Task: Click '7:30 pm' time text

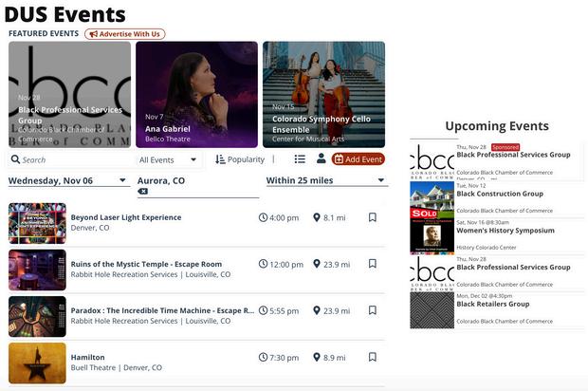Action: tap(285, 358)
